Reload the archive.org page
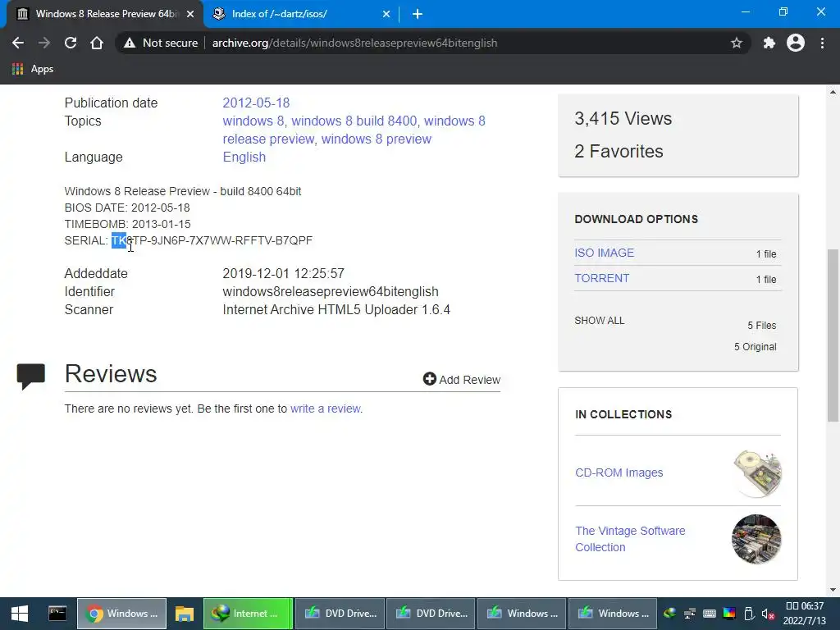 click(x=71, y=43)
